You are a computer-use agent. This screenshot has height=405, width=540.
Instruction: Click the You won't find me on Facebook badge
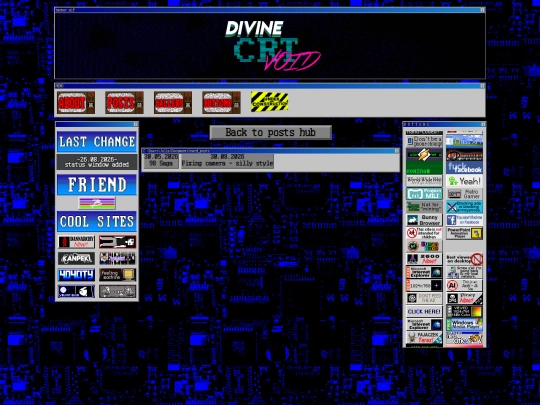464,220
